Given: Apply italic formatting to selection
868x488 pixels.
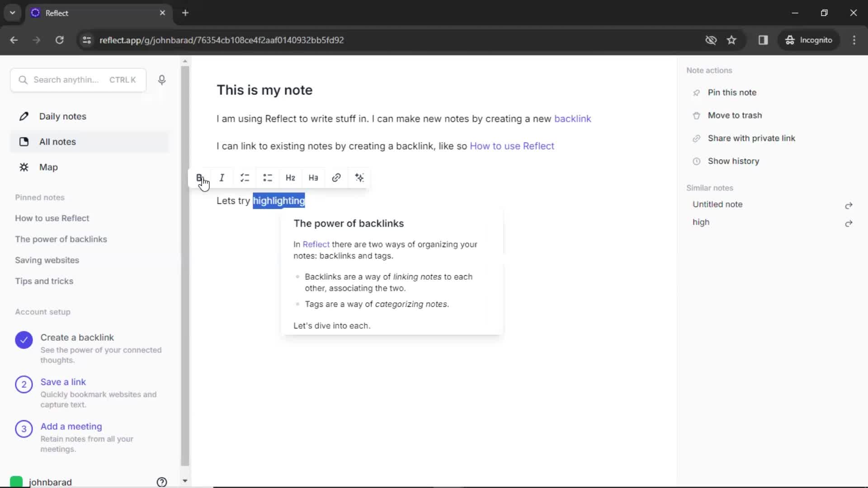Looking at the screenshot, I should [x=222, y=178].
